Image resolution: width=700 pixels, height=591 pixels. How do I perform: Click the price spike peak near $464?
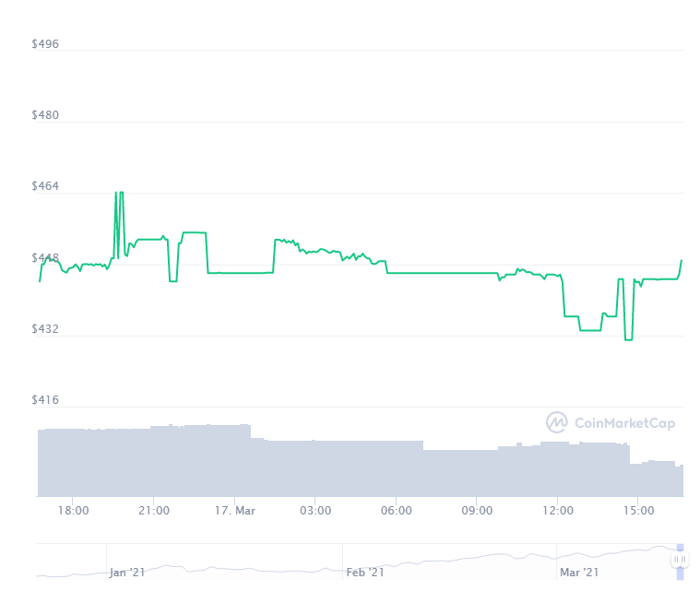(119, 193)
